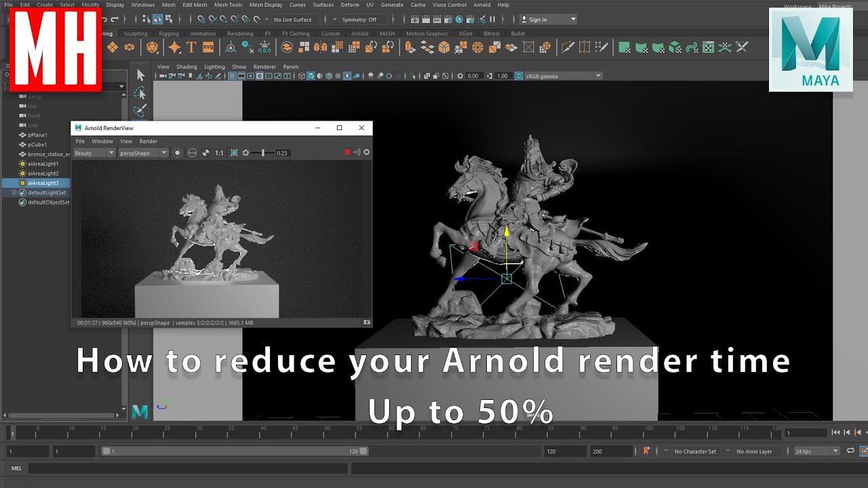Adjust the exposure slider in Arnold RenderView

point(262,152)
